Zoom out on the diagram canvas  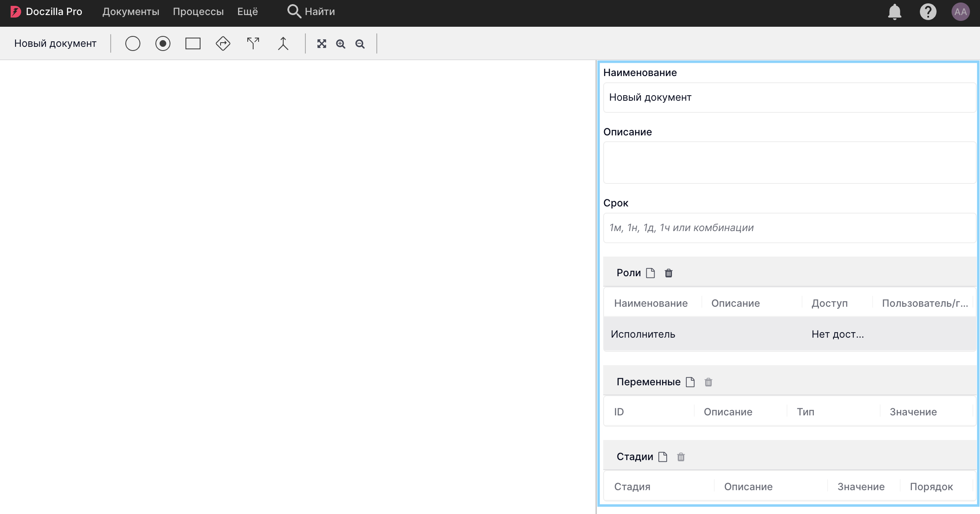[360, 44]
